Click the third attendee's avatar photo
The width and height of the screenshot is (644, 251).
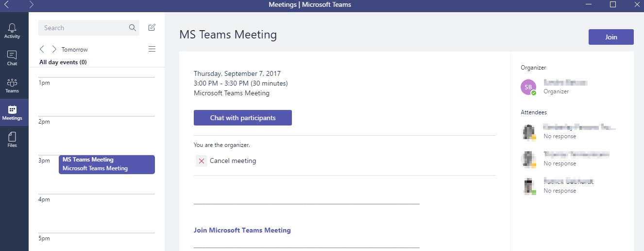528,186
